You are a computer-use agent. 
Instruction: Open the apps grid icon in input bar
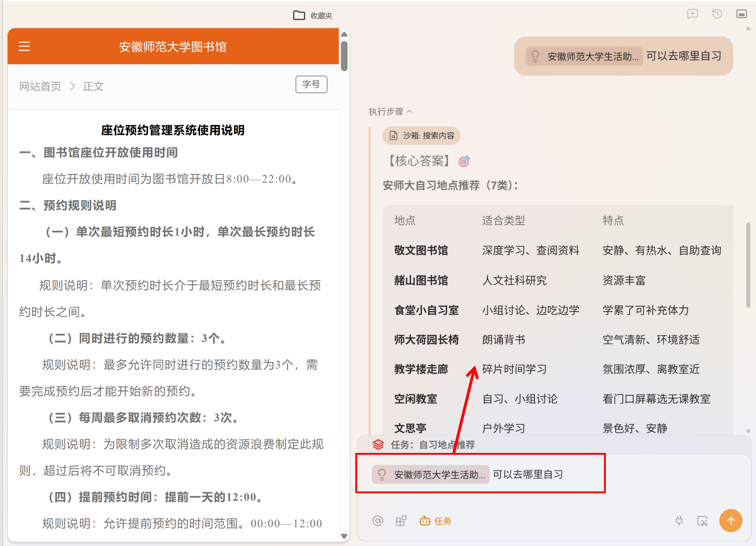(401, 521)
